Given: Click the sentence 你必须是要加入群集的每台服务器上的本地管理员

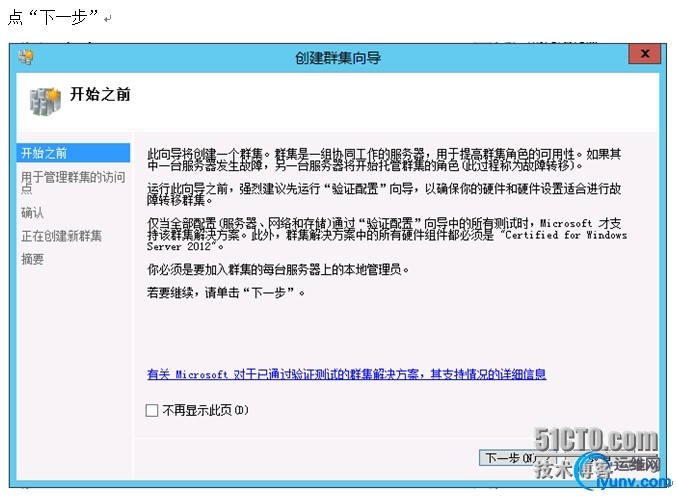Looking at the screenshot, I should pyautogui.click(x=278, y=270).
